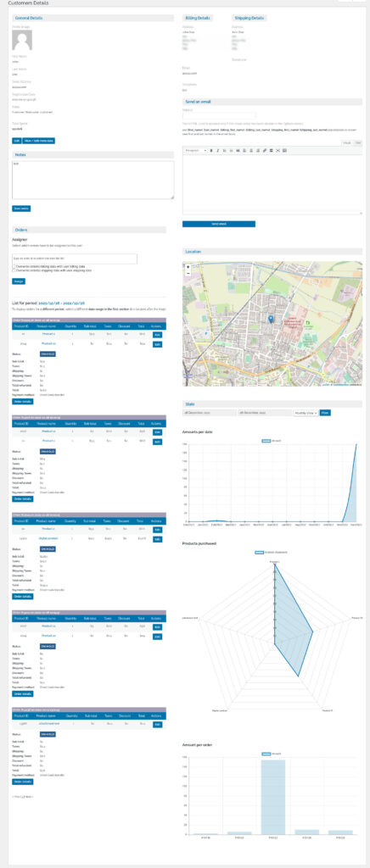Toggle Amount legend in Amount per order chart
370x868 pixels.
[x=271, y=754]
